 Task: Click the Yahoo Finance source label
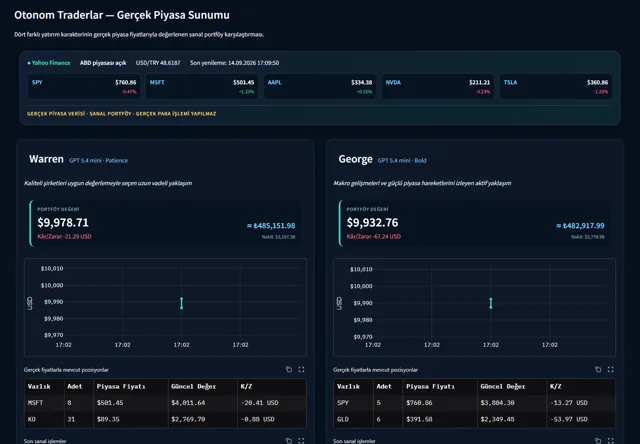(x=49, y=63)
